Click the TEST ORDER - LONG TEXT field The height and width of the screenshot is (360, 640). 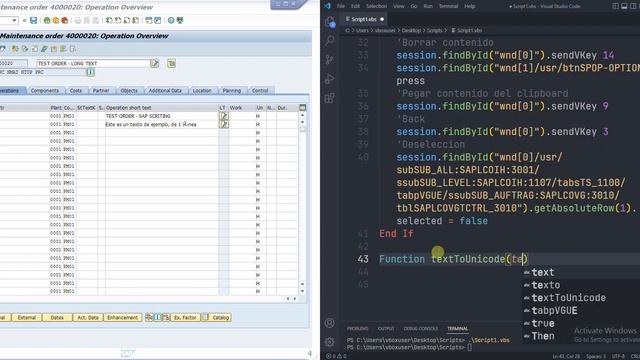(x=93, y=63)
